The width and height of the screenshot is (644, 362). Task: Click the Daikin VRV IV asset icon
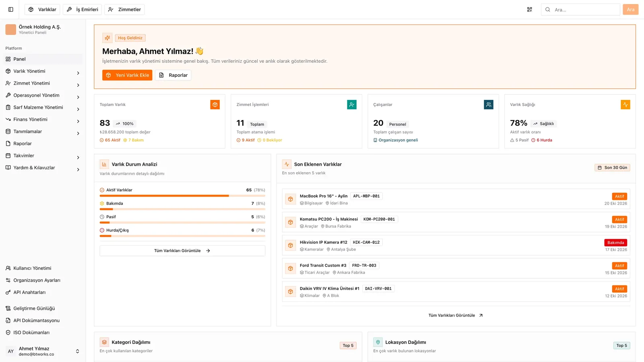(x=291, y=292)
